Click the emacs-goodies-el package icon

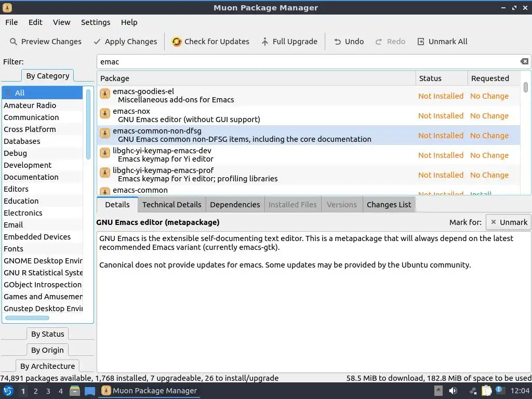[105, 94]
